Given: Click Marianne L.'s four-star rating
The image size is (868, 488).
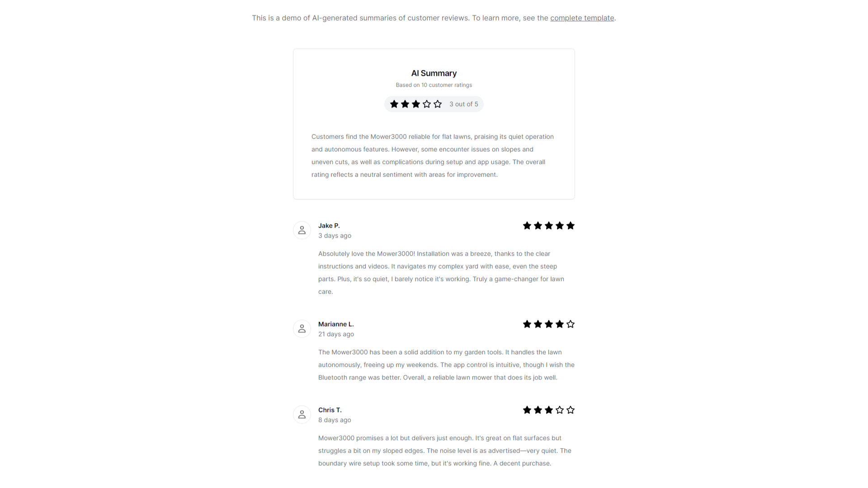Looking at the screenshot, I should pyautogui.click(x=548, y=324).
